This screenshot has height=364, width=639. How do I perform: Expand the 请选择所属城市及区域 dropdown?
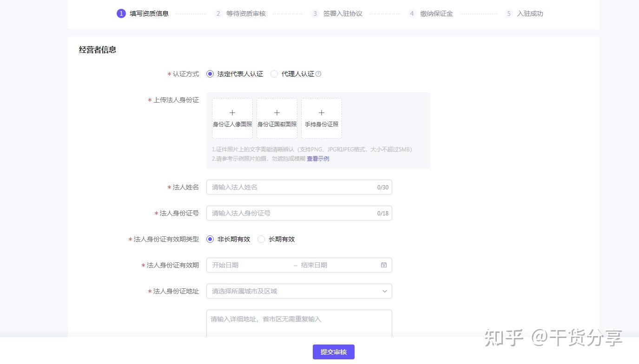point(299,291)
